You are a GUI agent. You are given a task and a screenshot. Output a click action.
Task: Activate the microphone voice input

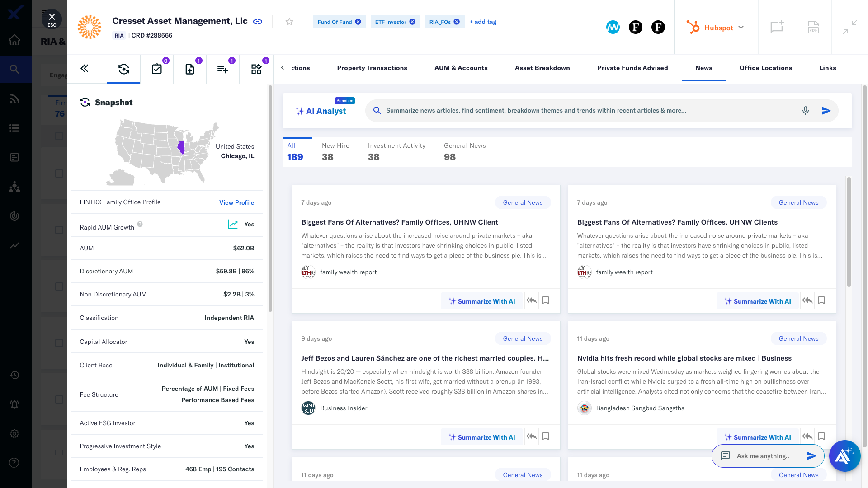click(x=805, y=111)
